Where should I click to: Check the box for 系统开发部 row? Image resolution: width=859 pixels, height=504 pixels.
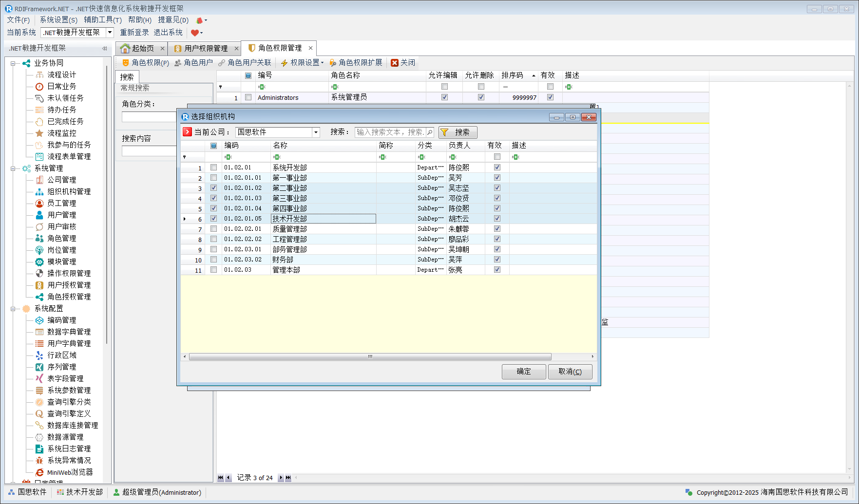point(213,168)
